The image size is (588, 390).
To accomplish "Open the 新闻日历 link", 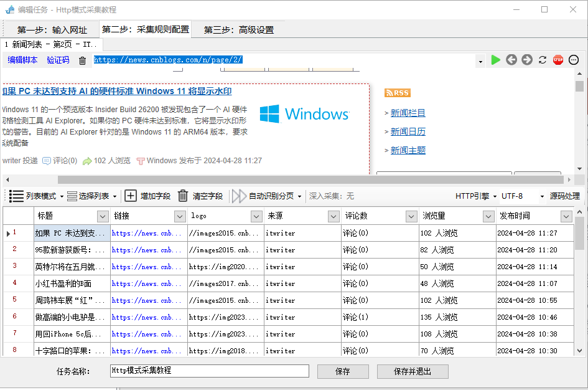I will pyautogui.click(x=408, y=131).
